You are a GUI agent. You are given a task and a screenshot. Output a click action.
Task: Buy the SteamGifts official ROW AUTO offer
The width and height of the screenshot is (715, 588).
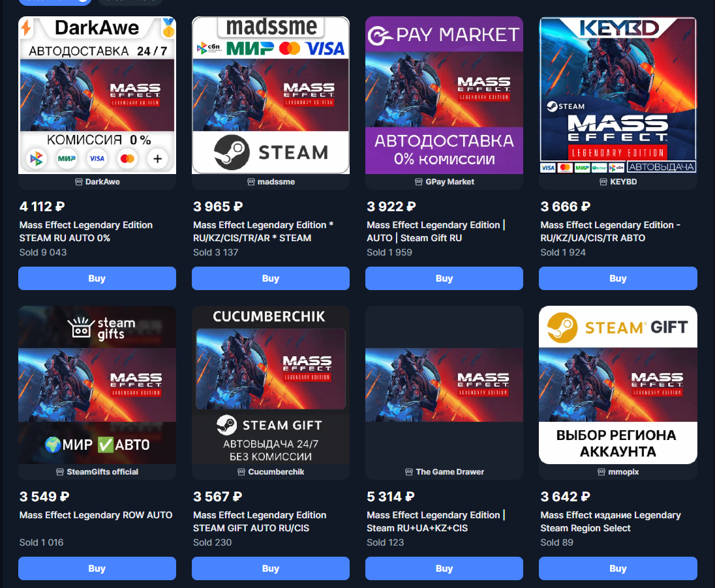97,568
